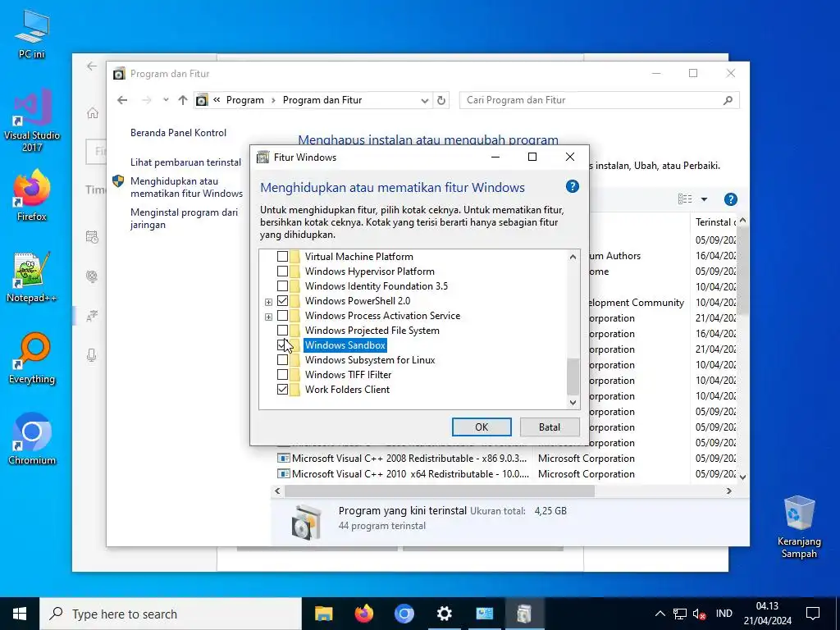Check the Windows Subsystem for Linux box

tap(282, 360)
